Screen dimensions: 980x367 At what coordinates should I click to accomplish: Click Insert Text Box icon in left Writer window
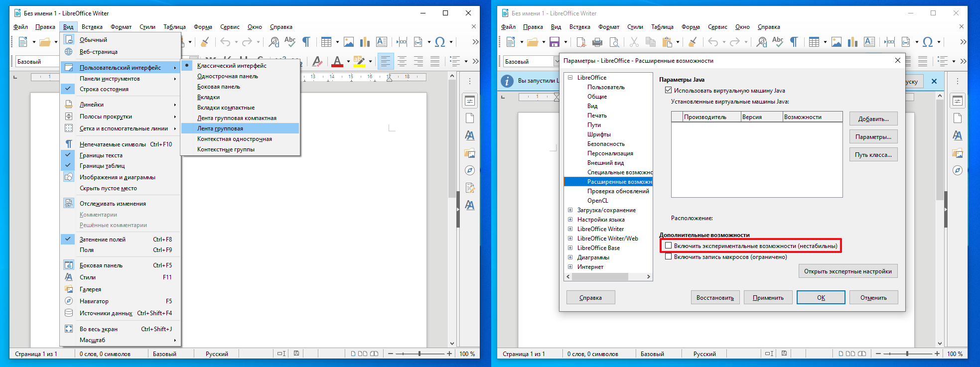(x=382, y=42)
